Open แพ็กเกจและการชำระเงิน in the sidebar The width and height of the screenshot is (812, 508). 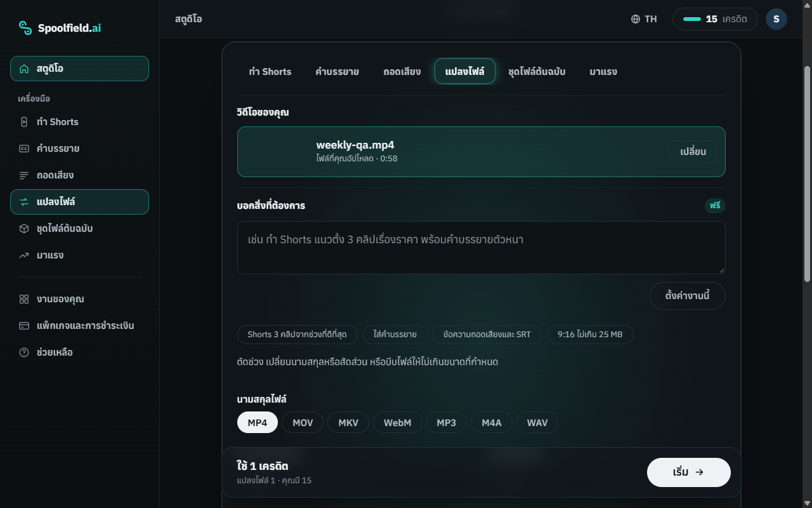click(80, 326)
